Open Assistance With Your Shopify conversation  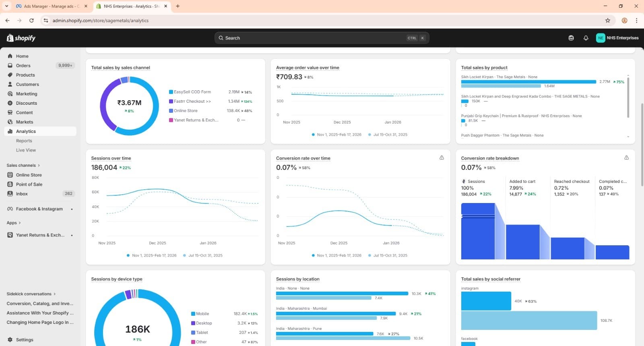[x=40, y=313]
